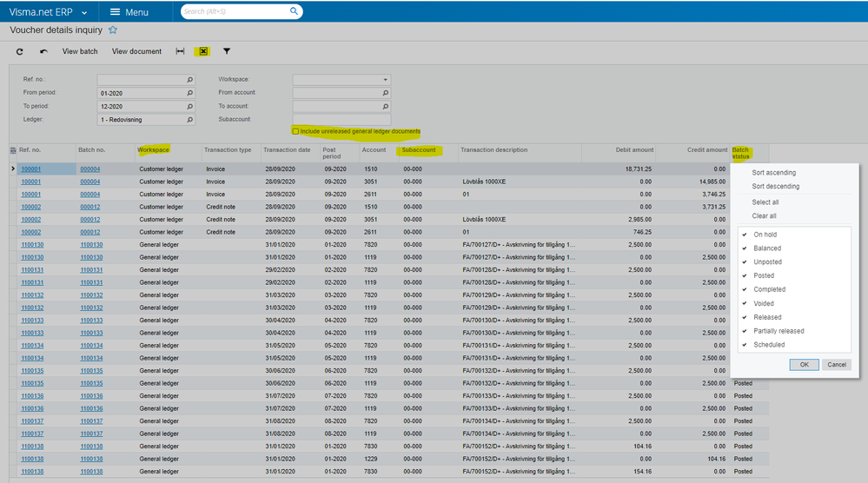This screenshot has width=868, height=483.
Task: Click the refresh icon in the toolbar
Action: pos(20,52)
